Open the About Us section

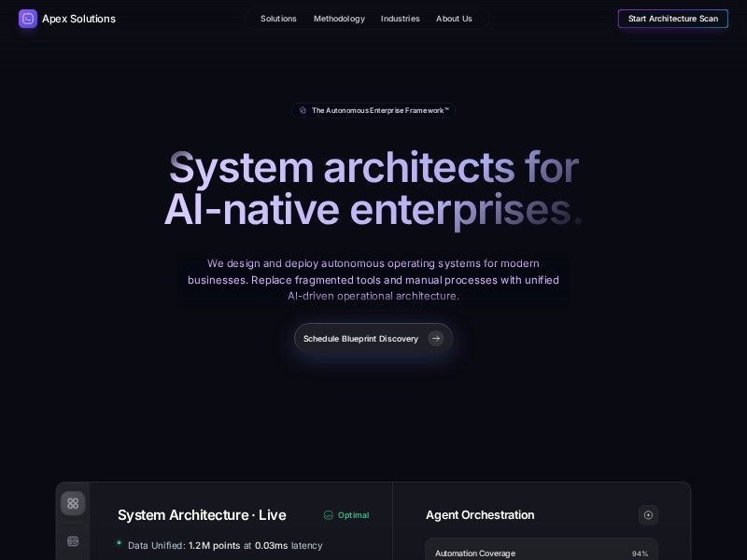[454, 19]
